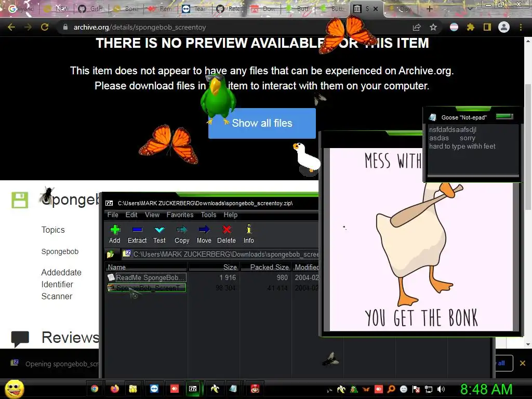Click the Spongebob topic link
The width and height of the screenshot is (532, 399).
click(60, 251)
